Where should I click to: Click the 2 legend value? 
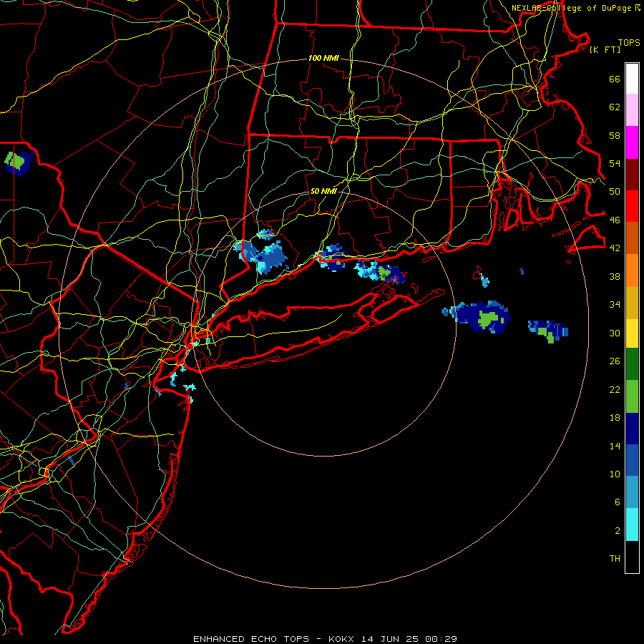pyautogui.click(x=617, y=531)
